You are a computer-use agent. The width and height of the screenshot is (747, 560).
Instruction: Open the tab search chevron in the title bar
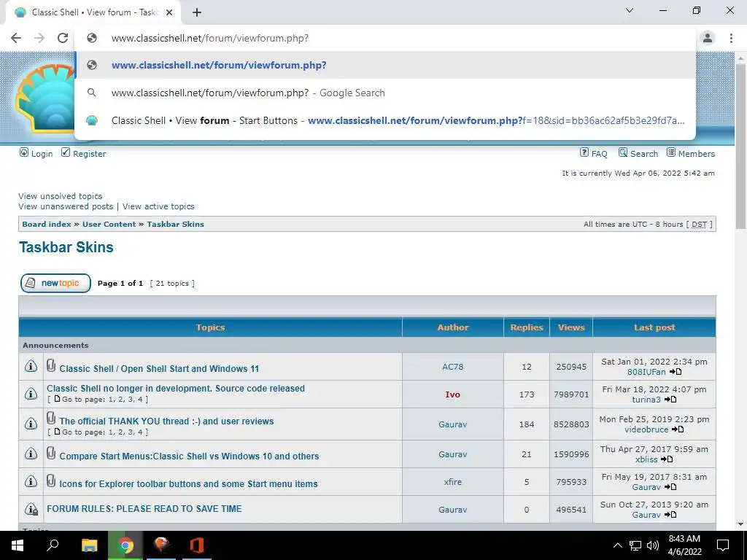630,10
